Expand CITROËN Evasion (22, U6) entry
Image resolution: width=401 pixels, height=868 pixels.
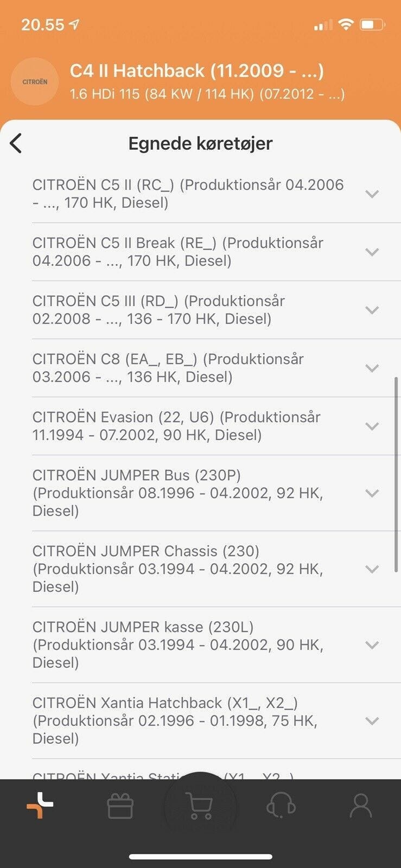pos(372,426)
